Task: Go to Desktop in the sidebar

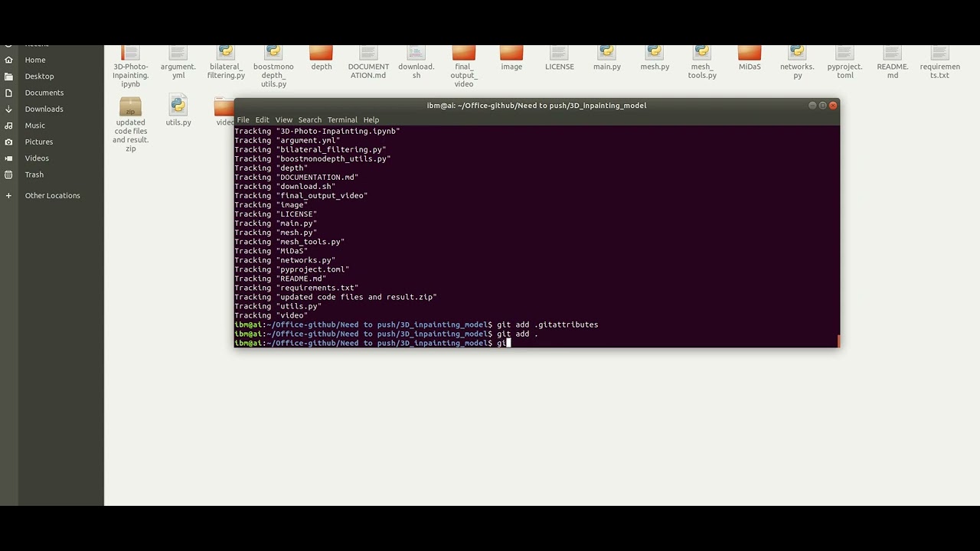Action: (39, 77)
